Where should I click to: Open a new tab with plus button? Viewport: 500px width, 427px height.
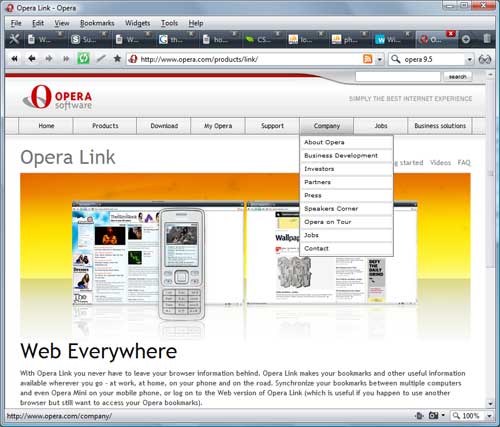(x=466, y=39)
